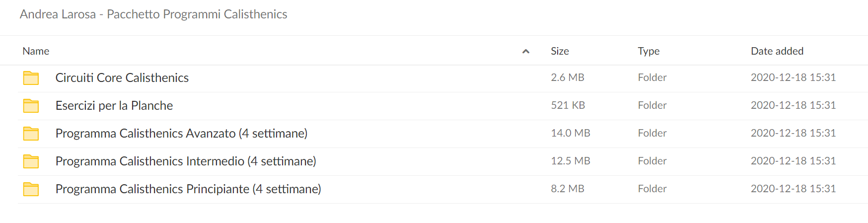Sort files by Date added column
Screen dimensions: 868x223
pos(777,51)
